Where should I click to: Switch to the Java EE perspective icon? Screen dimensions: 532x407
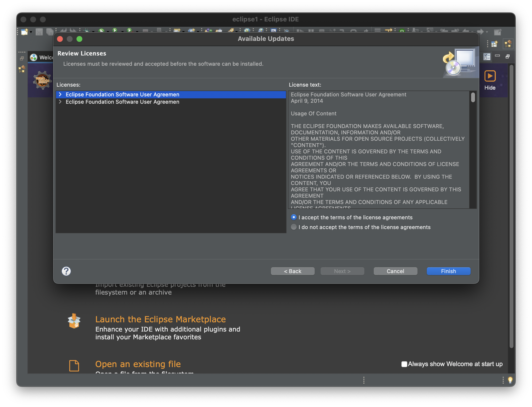tap(508, 44)
